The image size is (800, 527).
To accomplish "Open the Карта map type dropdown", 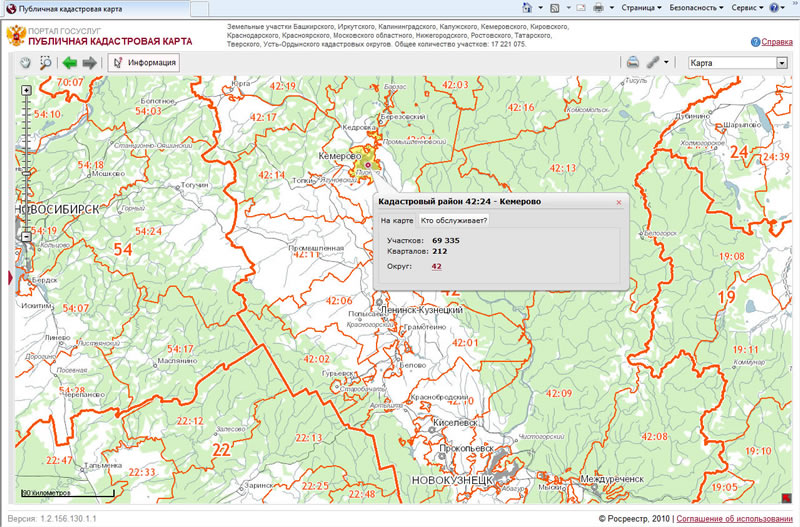I will [x=738, y=63].
